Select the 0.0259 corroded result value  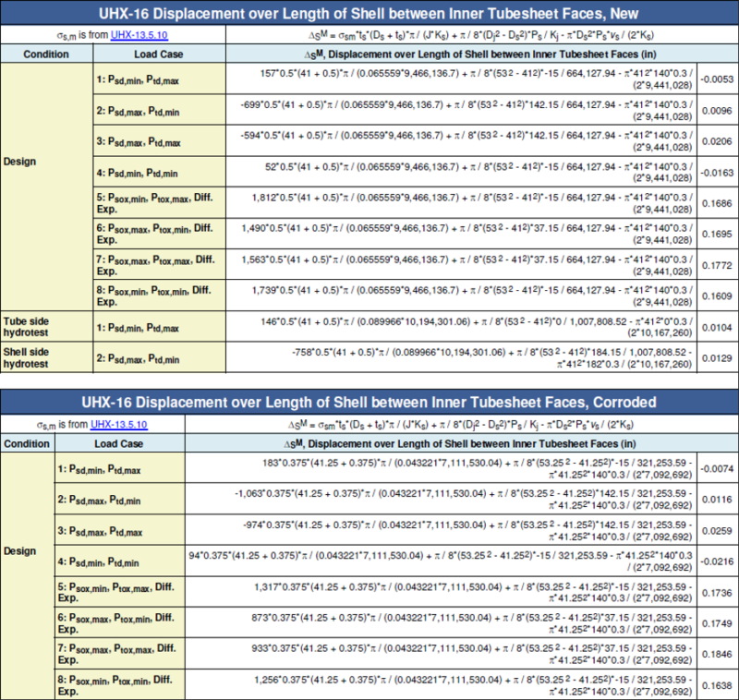[x=718, y=531]
